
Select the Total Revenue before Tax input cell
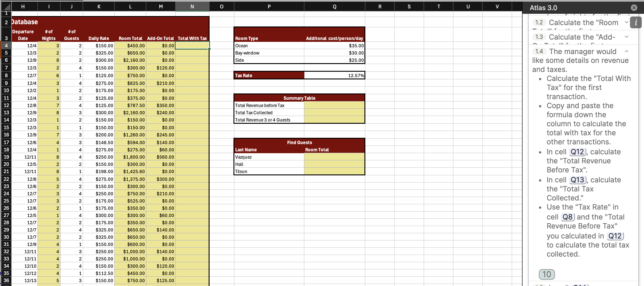334,105
